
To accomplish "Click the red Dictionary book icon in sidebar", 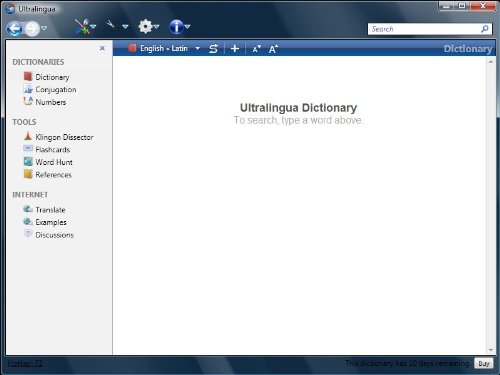I will (x=28, y=76).
